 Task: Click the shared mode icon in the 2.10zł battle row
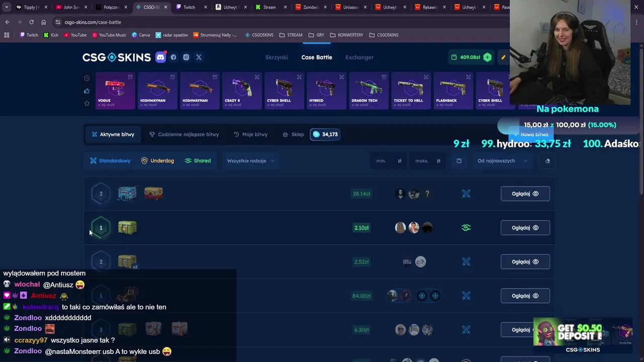(466, 228)
